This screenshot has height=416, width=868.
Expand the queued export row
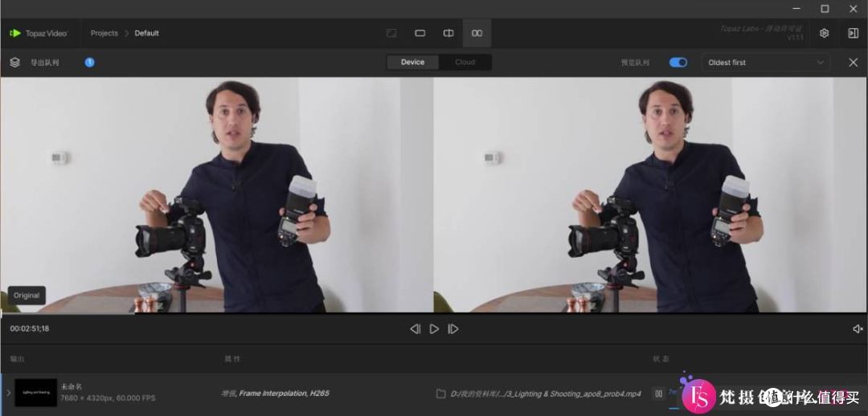(8, 393)
